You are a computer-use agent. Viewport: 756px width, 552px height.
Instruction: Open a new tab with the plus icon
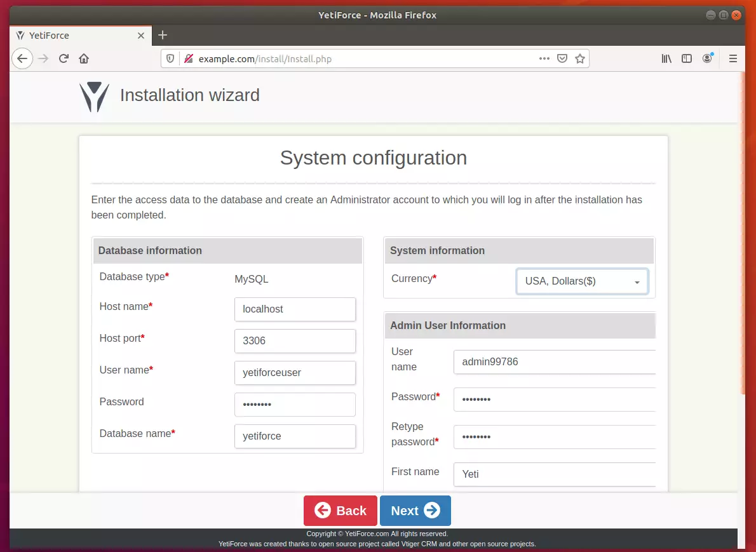click(163, 35)
